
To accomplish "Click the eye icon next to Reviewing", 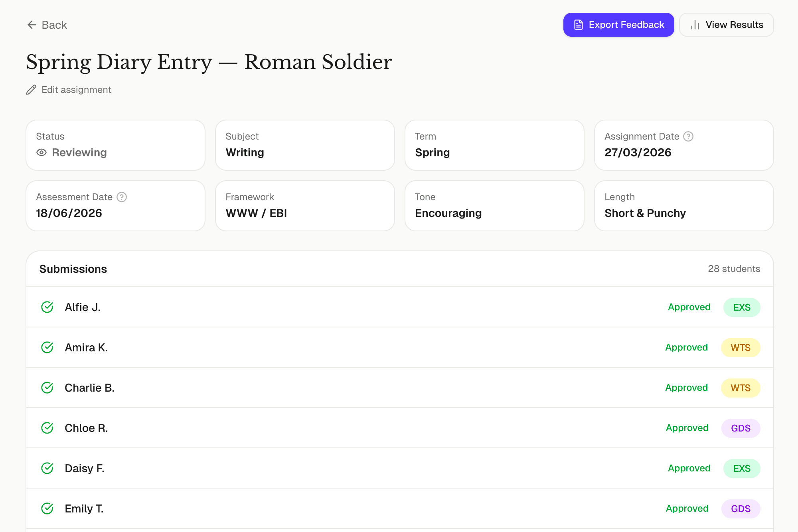I will coord(41,152).
